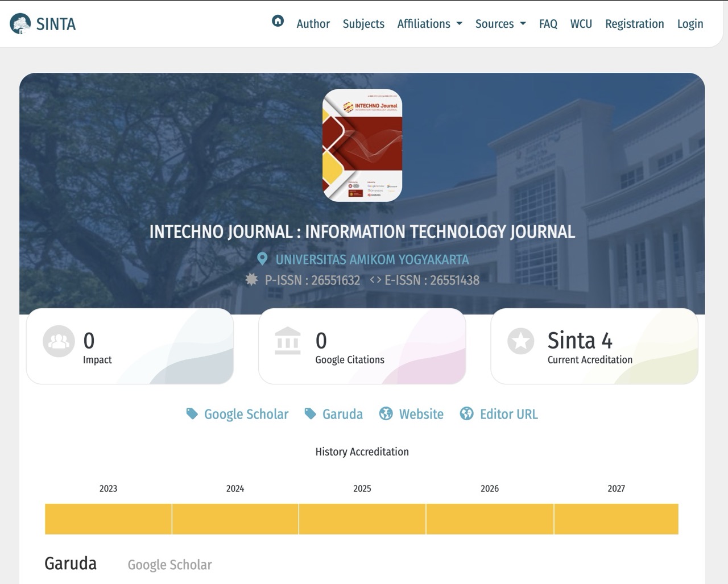Viewport: 728px width, 584px height.
Task: Open the Login link
Action: pyautogui.click(x=690, y=24)
